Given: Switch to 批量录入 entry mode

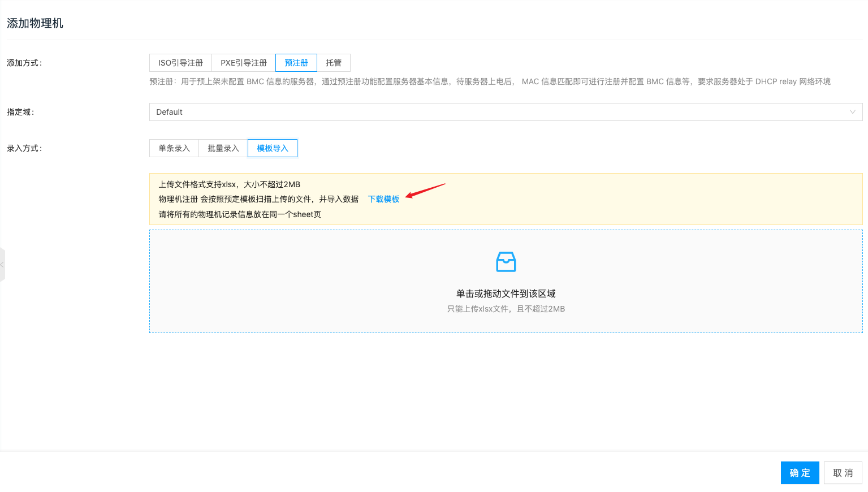Looking at the screenshot, I should click(223, 148).
